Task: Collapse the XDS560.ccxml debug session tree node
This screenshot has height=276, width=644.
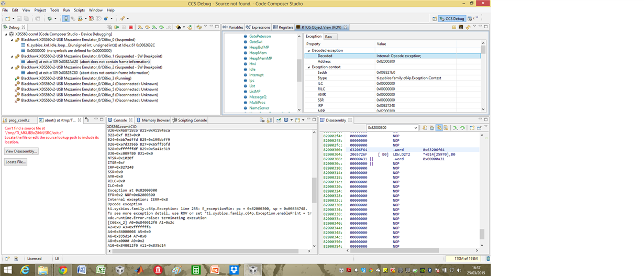Action: [x=6, y=34]
